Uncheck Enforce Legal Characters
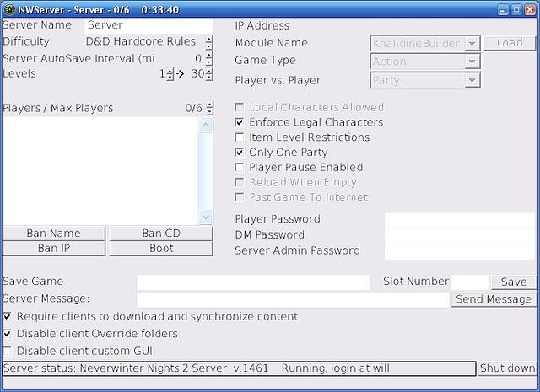The width and height of the screenshot is (540, 392). tap(240, 122)
